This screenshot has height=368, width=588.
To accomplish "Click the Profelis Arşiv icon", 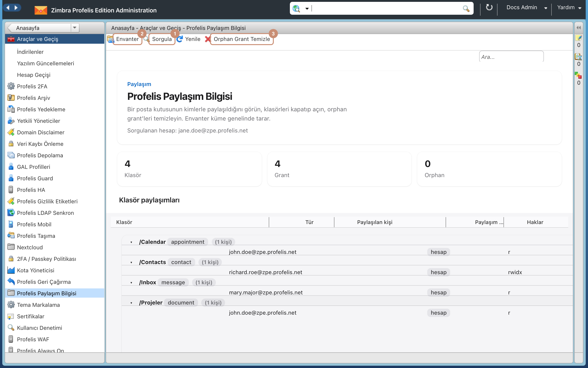I will (x=11, y=98).
